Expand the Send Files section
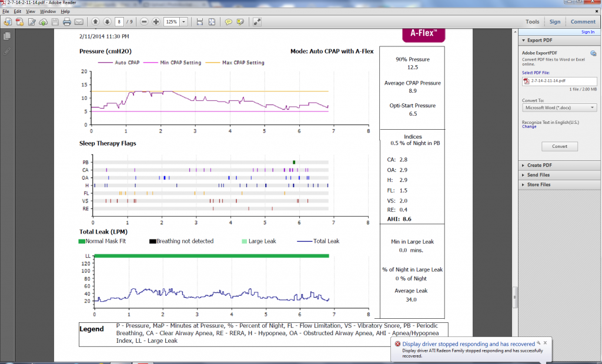 [523, 175]
